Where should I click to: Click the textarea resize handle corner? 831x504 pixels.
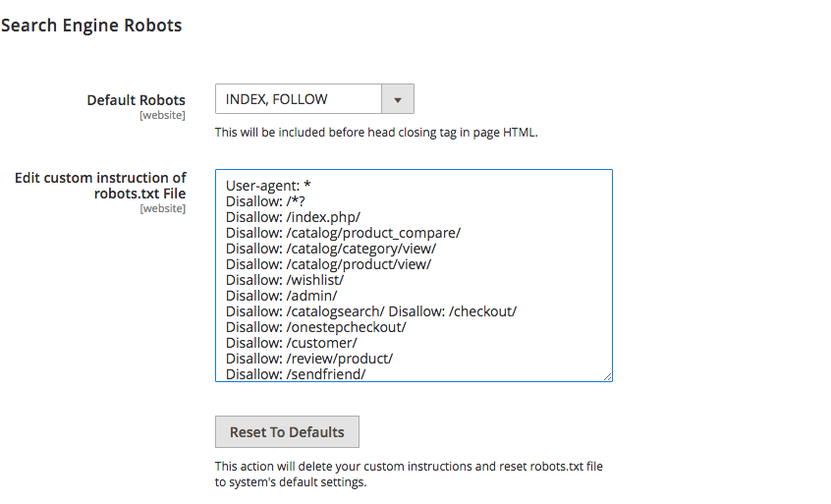tap(607, 376)
